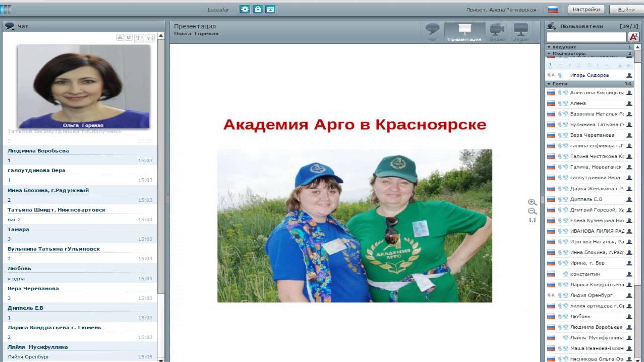Click the Выйти button

click(626, 9)
